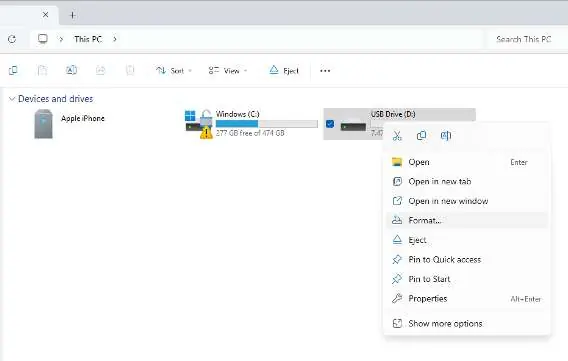This screenshot has height=361, width=568.
Task: Click the Delete icon in the toolbar
Action: (x=130, y=70)
